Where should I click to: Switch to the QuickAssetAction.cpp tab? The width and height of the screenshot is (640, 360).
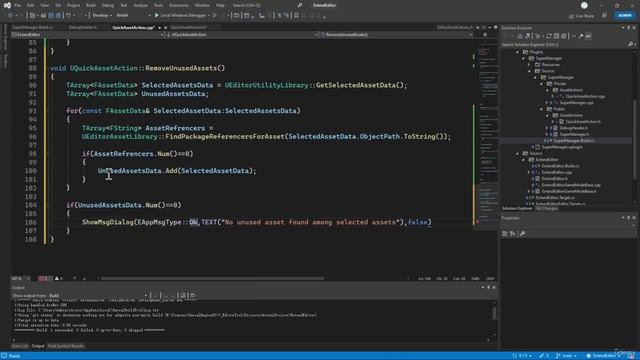[x=133, y=27]
